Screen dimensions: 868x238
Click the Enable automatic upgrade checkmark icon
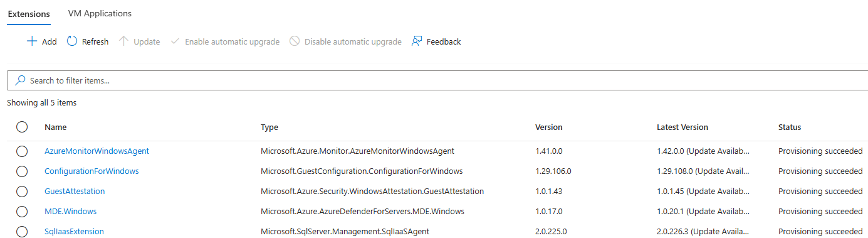(x=175, y=41)
